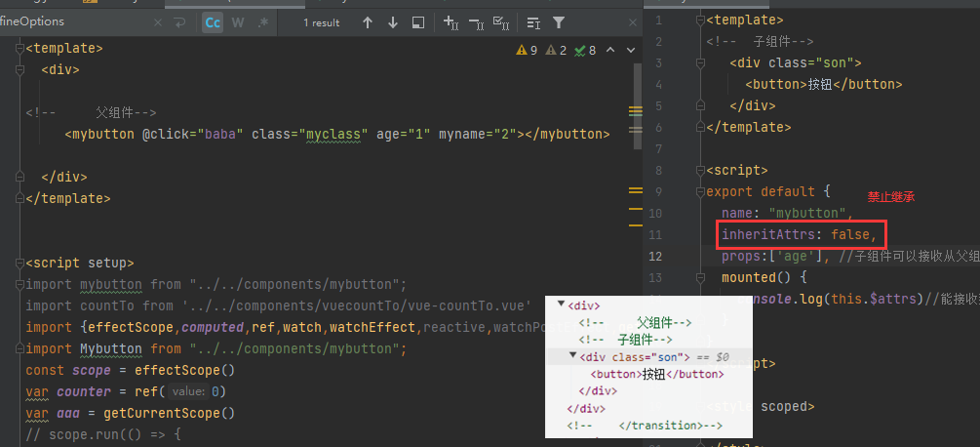Image resolution: width=980 pixels, height=447 pixels.
Task: Click the 父组件 comment line in editor
Action: (x=92, y=112)
